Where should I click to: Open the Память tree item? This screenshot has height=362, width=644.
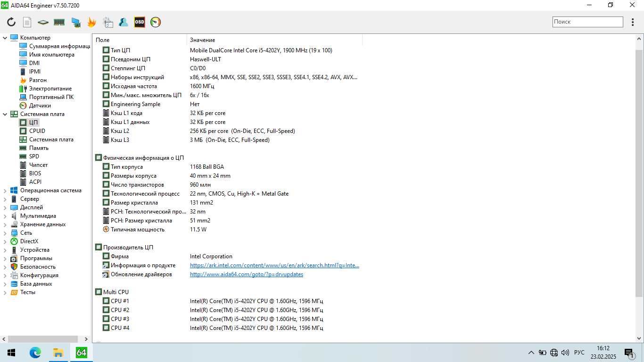click(34, 148)
